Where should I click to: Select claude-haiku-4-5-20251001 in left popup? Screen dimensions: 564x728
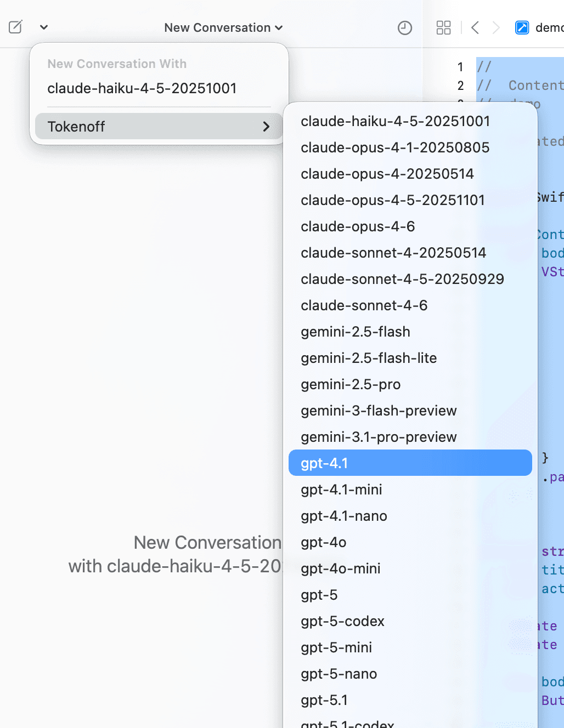[142, 88]
